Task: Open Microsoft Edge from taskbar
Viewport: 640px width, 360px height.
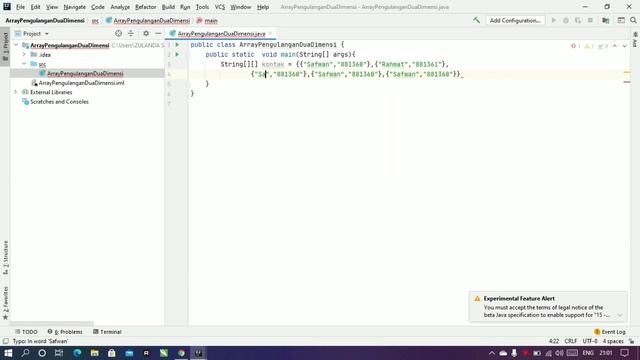Action: 77,353
